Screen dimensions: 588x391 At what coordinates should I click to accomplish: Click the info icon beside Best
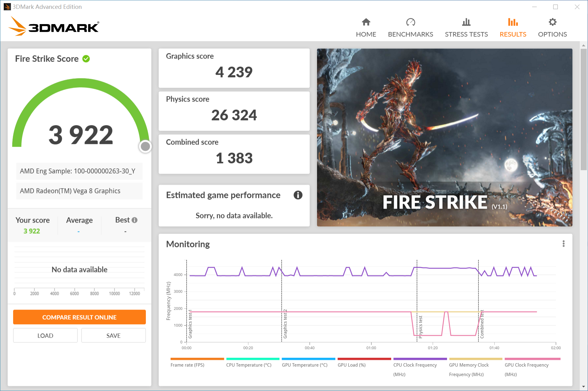click(135, 220)
